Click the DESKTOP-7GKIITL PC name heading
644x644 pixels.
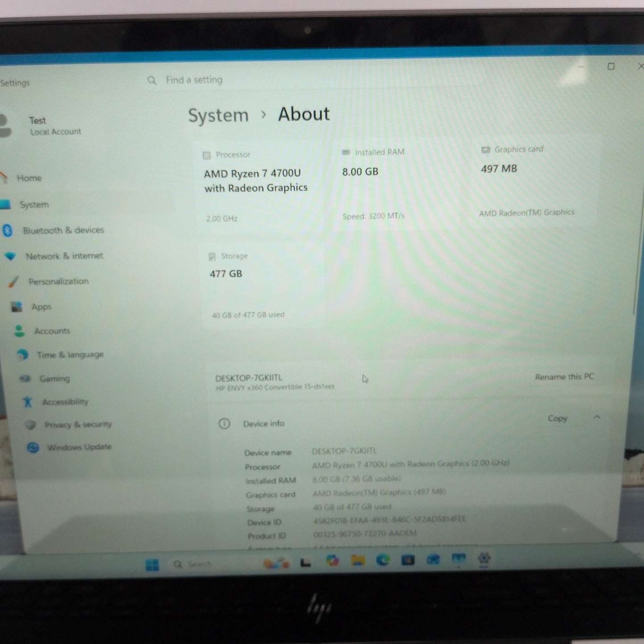(x=249, y=378)
